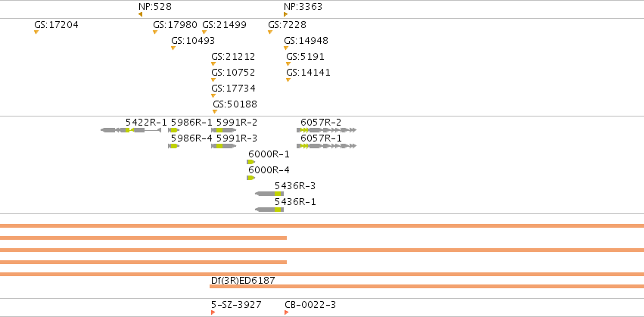Click the 5991R-2 transcript glyph
Image resolution: width=644 pixels, height=317 pixels.
[x=224, y=130]
